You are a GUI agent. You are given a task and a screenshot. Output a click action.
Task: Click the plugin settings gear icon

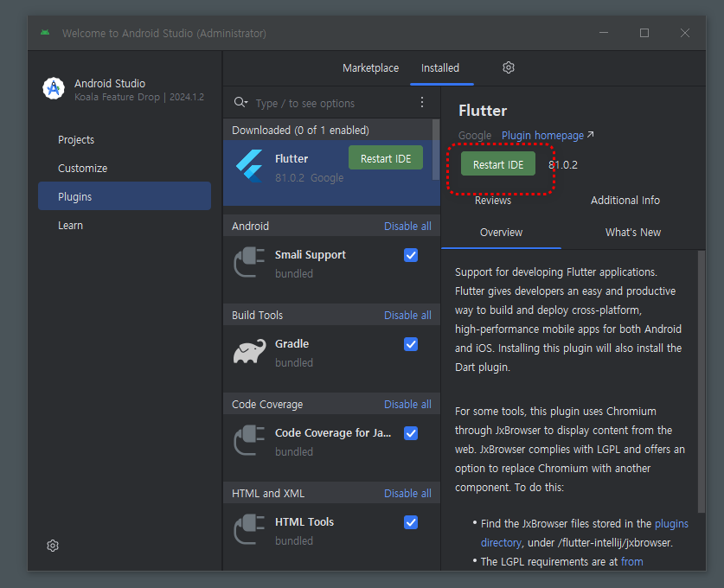coord(509,67)
